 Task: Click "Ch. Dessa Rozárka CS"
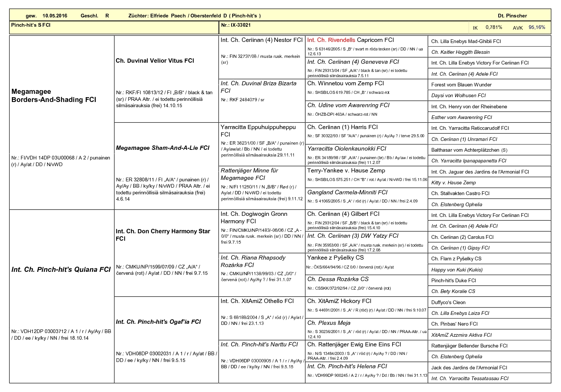(x=338, y=279)
